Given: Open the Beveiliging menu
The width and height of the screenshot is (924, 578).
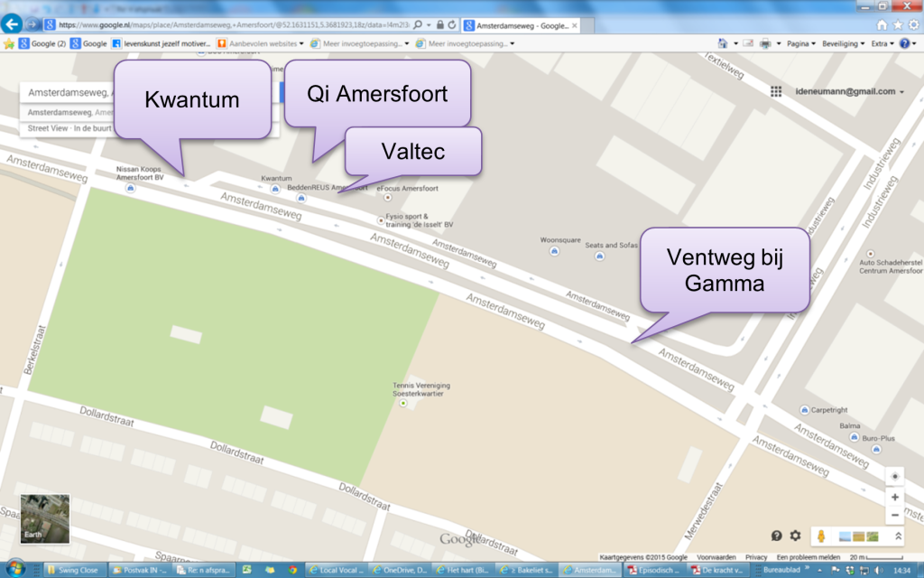Looking at the screenshot, I should click(x=844, y=43).
